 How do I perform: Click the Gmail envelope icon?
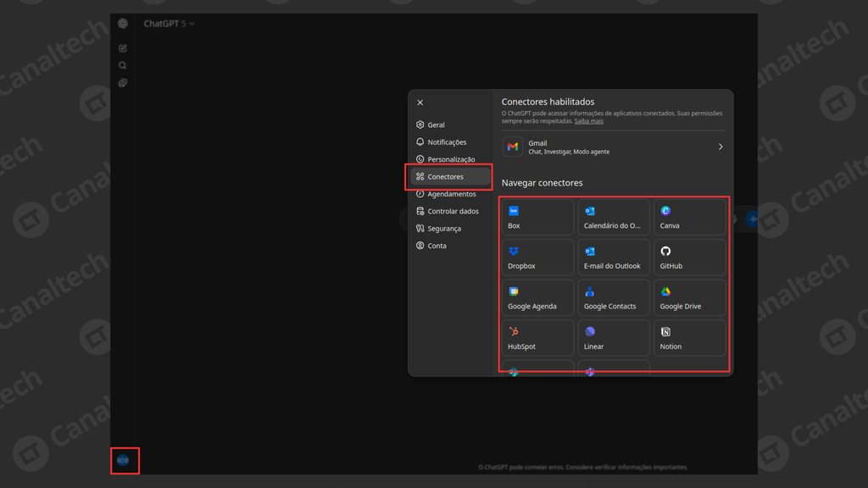(x=513, y=147)
